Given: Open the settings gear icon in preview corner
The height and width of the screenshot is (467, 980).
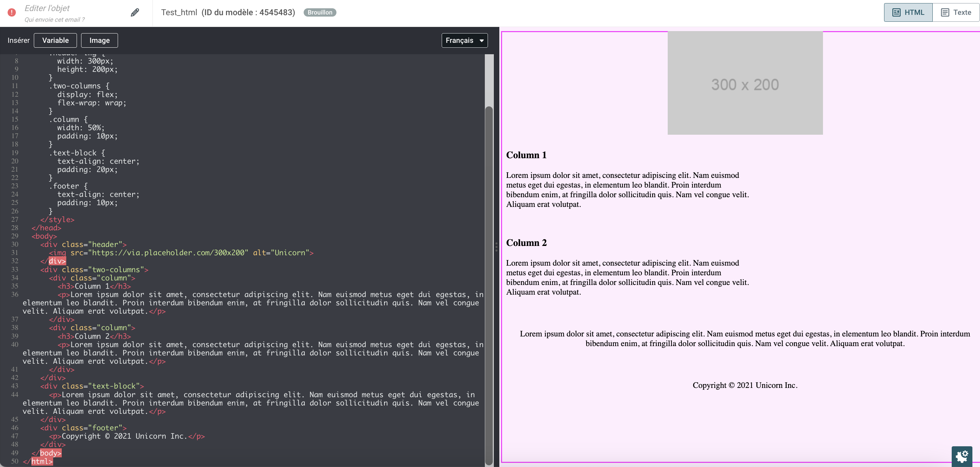Looking at the screenshot, I should click(x=962, y=456).
